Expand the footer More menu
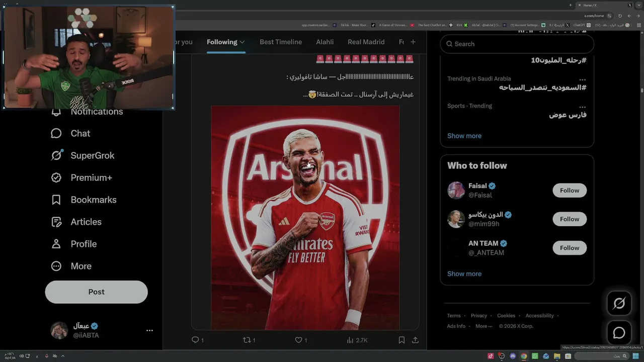Image resolution: width=644 pixels, height=362 pixels. pyautogui.click(x=484, y=326)
